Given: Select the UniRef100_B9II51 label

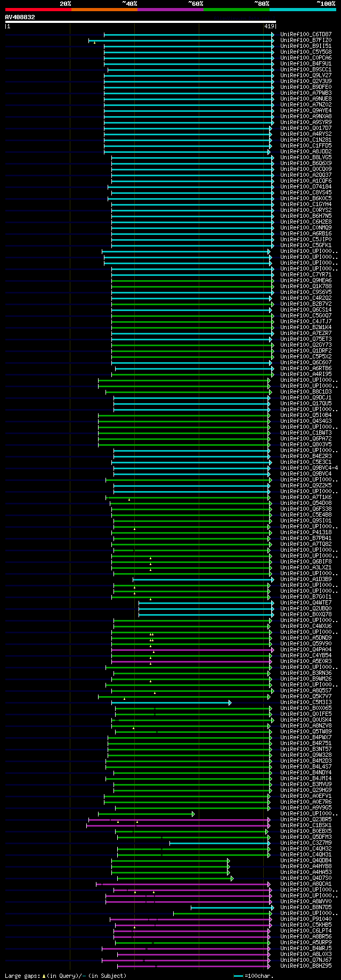Looking at the screenshot, I should [306, 46].
